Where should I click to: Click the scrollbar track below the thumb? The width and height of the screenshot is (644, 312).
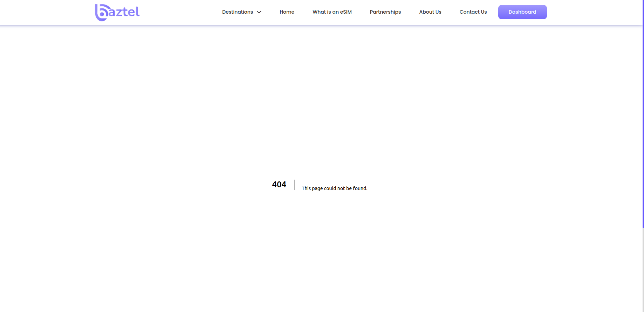point(643,270)
